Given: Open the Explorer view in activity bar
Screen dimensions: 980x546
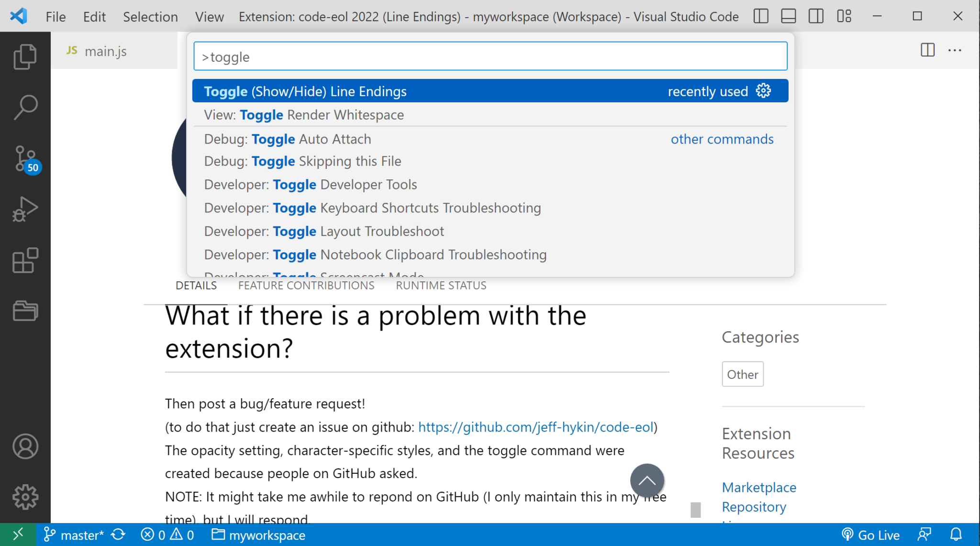Looking at the screenshot, I should pyautogui.click(x=25, y=56).
